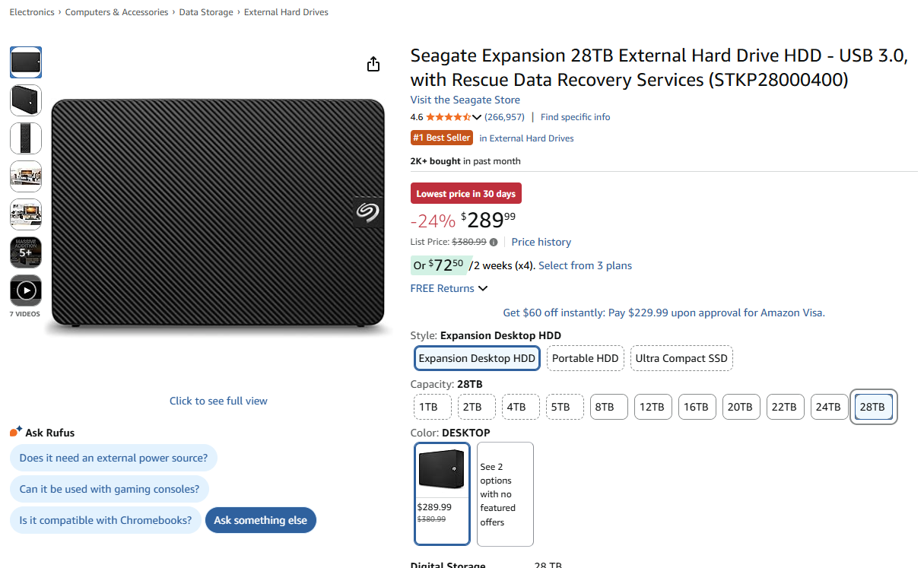Click the Seagate logo on the drive image
924x568 pixels.
coord(368,212)
